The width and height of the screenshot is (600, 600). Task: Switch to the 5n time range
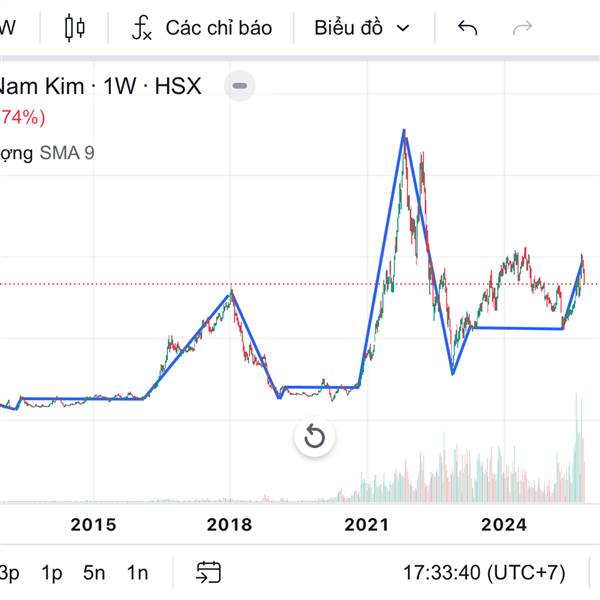point(94,572)
